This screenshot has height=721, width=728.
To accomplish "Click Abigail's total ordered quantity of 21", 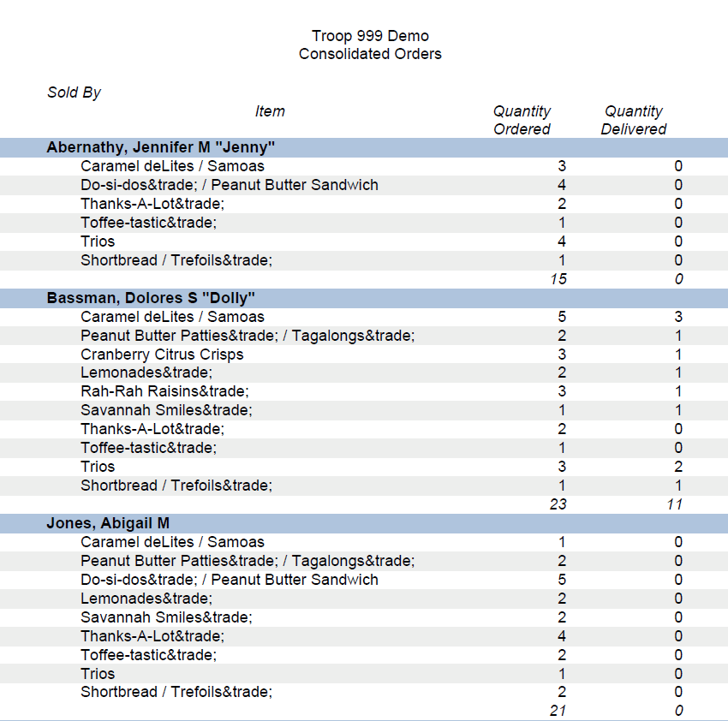I will coord(558,711).
